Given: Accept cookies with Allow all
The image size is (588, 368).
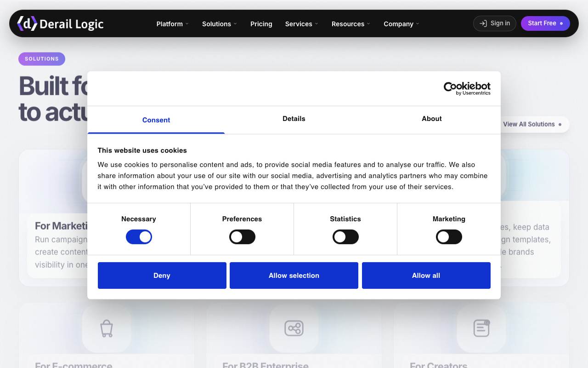Looking at the screenshot, I should [426, 276].
